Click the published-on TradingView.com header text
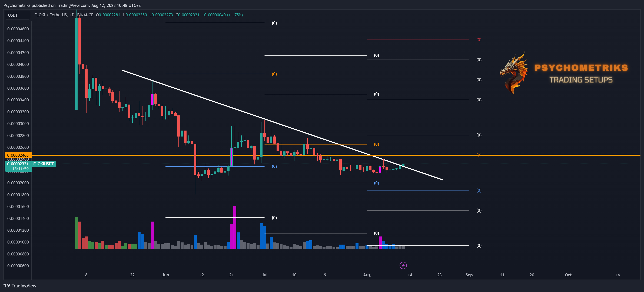This screenshot has width=644, height=292. click(x=72, y=5)
